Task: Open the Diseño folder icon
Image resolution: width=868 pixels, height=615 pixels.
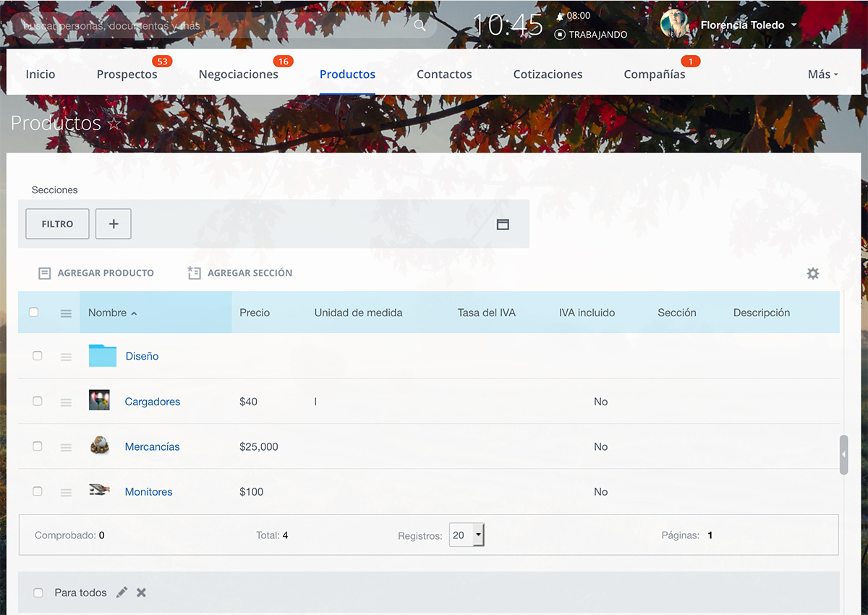Action: [x=103, y=356]
